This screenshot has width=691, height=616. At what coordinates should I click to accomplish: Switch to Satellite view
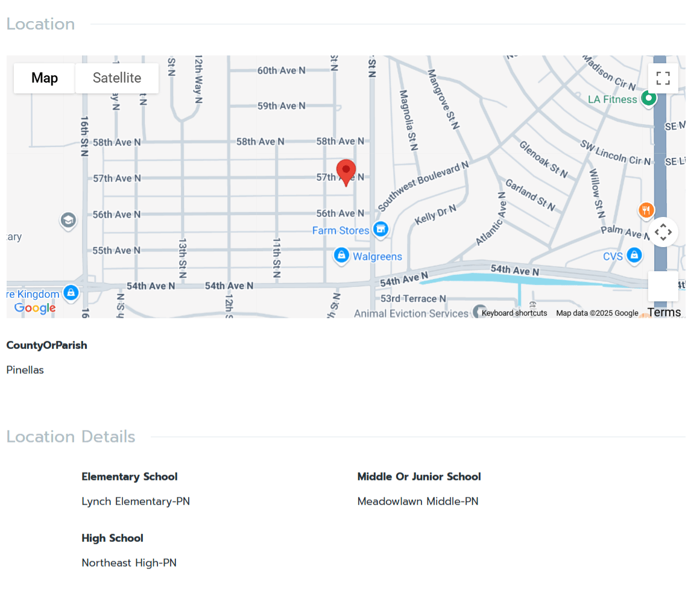pyautogui.click(x=117, y=78)
